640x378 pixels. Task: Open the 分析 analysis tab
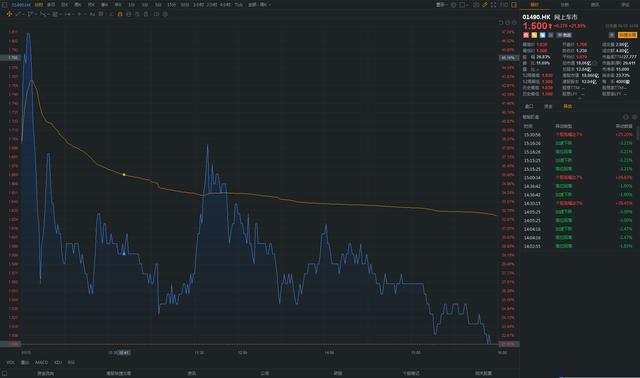(x=565, y=5)
